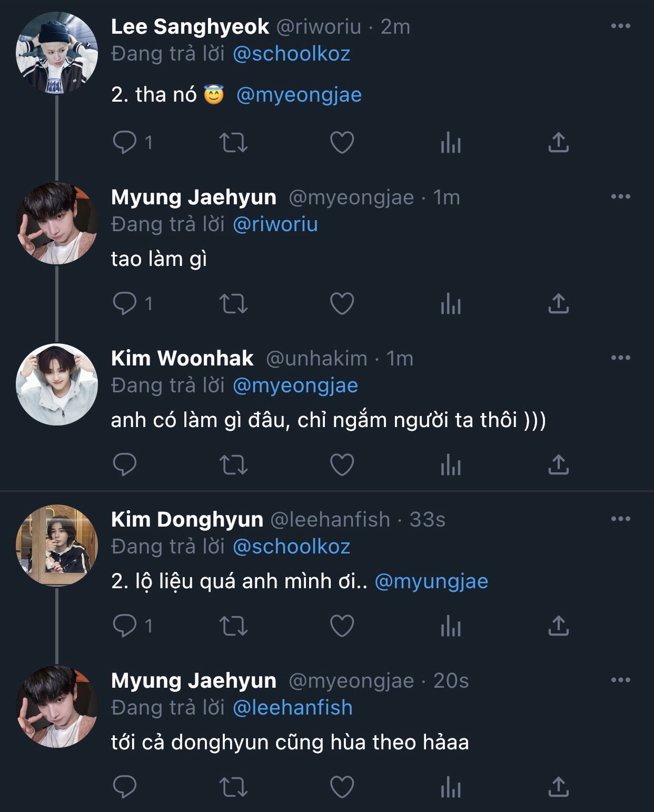654x812 pixels.
Task: Reply to the "tao làm gì" tweet
Action: [125, 304]
